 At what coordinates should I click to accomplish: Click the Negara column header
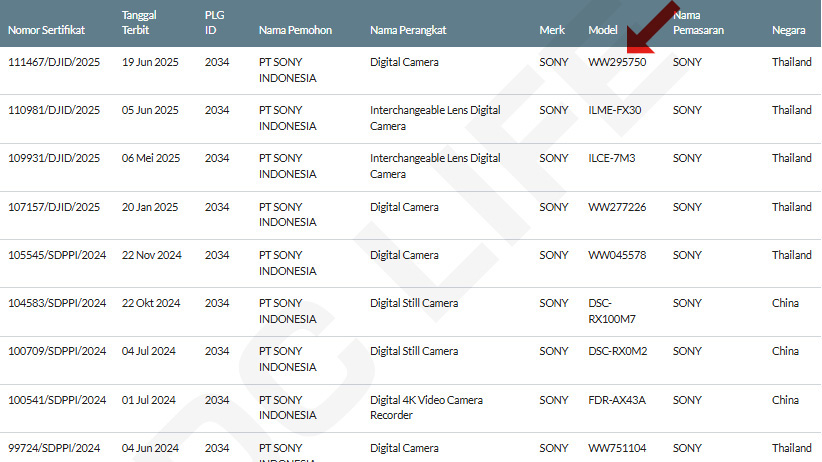pos(788,30)
